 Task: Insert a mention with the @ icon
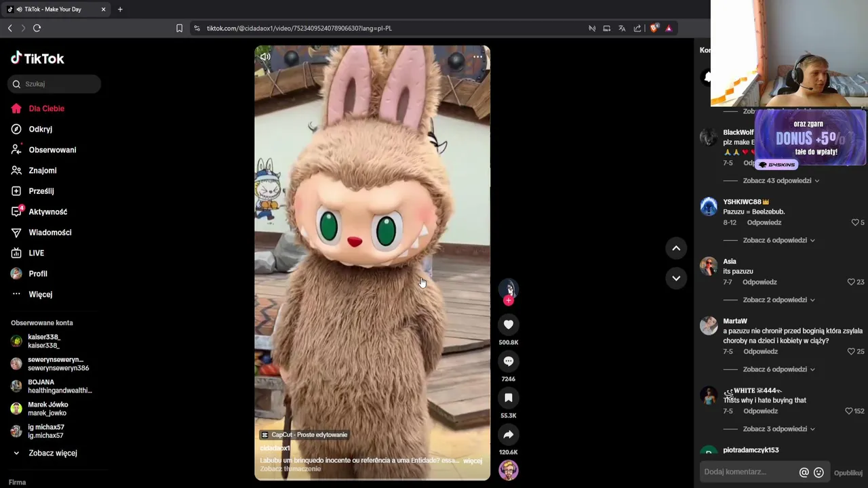804,472
